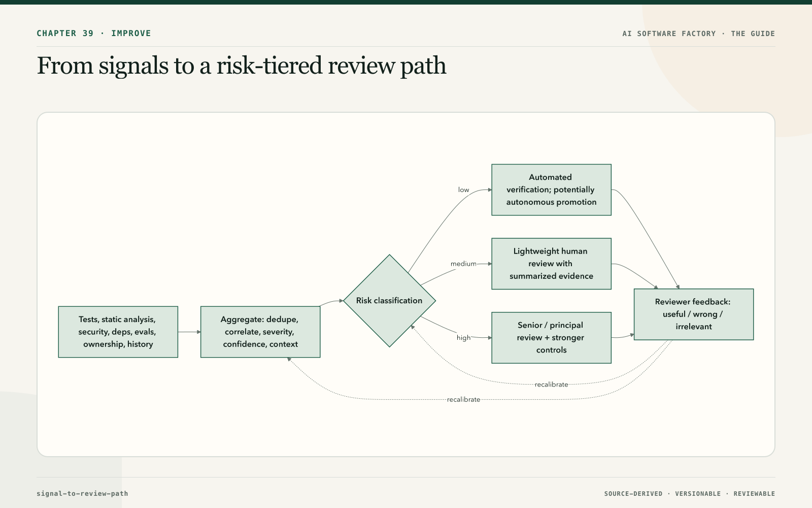812x508 pixels.
Task: Select the slide title 'From signals to a risk-tiered review path'
Action: click(x=242, y=66)
